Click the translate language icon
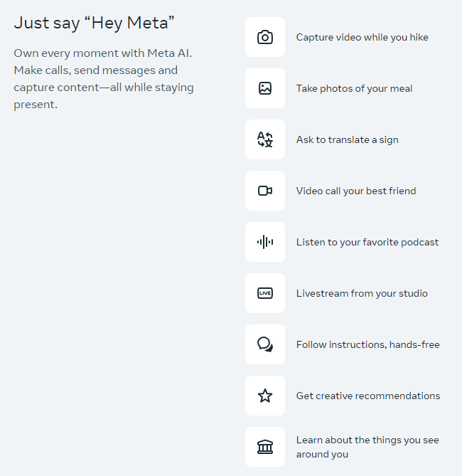The image size is (462, 476). point(265,140)
